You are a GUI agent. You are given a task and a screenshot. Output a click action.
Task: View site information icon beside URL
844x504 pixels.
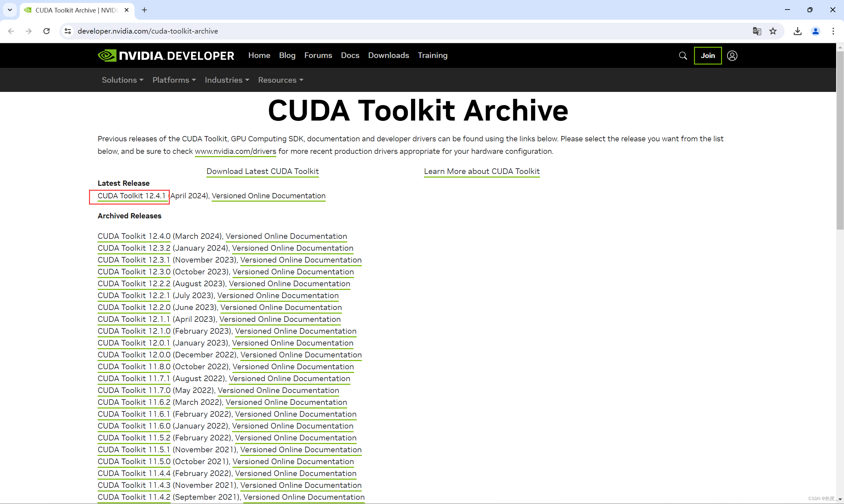pyautogui.click(x=68, y=31)
